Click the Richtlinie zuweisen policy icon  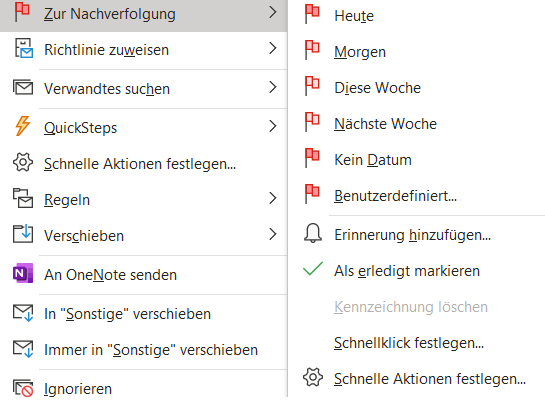point(24,48)
